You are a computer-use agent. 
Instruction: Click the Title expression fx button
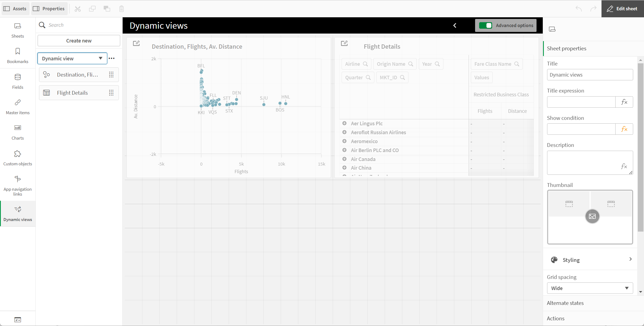click(625, 101)
